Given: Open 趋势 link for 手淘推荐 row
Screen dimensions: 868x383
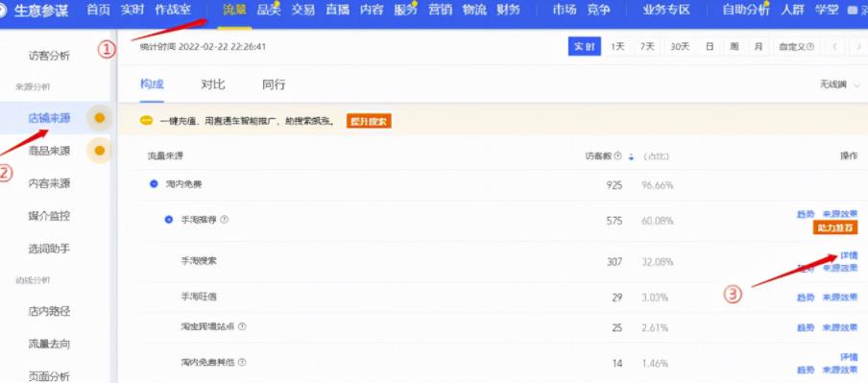Looking at the screenshot, I should pyautogui.click(x=806, y=214).
